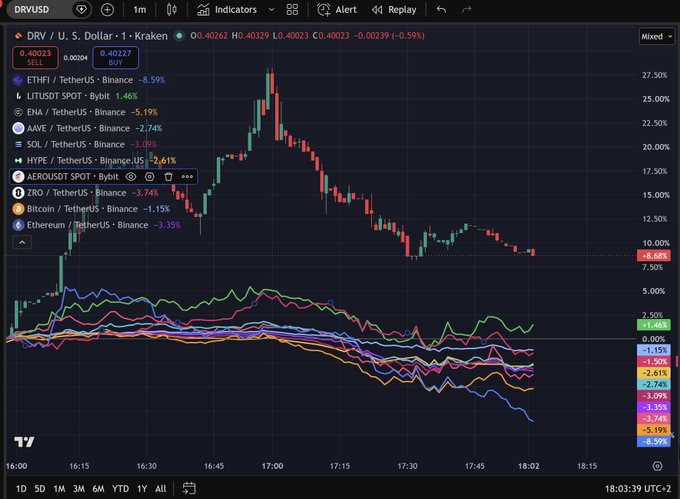Open the Mixed price scale dropdown
This screenshot has width=680, height=499.
click(657, 36)
